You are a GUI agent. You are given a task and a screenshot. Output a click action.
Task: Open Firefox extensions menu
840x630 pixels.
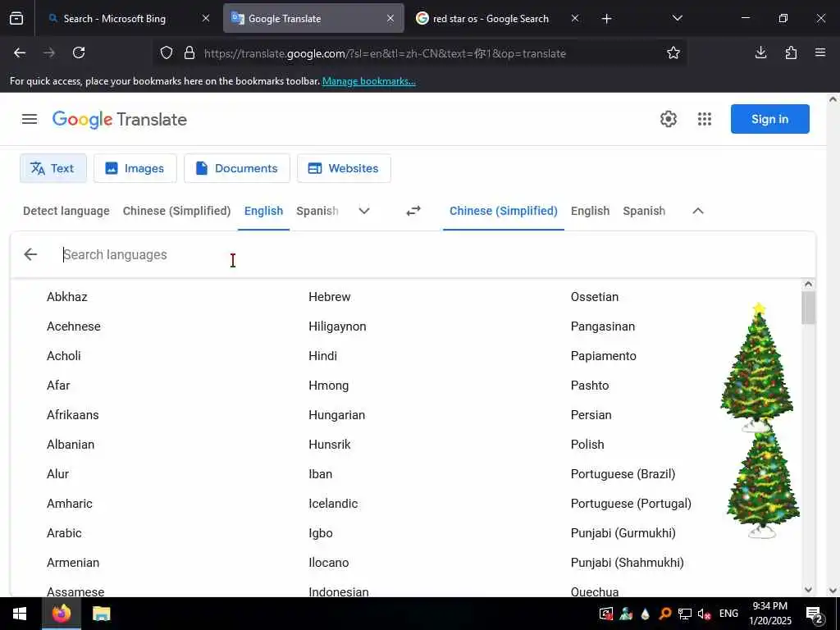click(791, 52)
